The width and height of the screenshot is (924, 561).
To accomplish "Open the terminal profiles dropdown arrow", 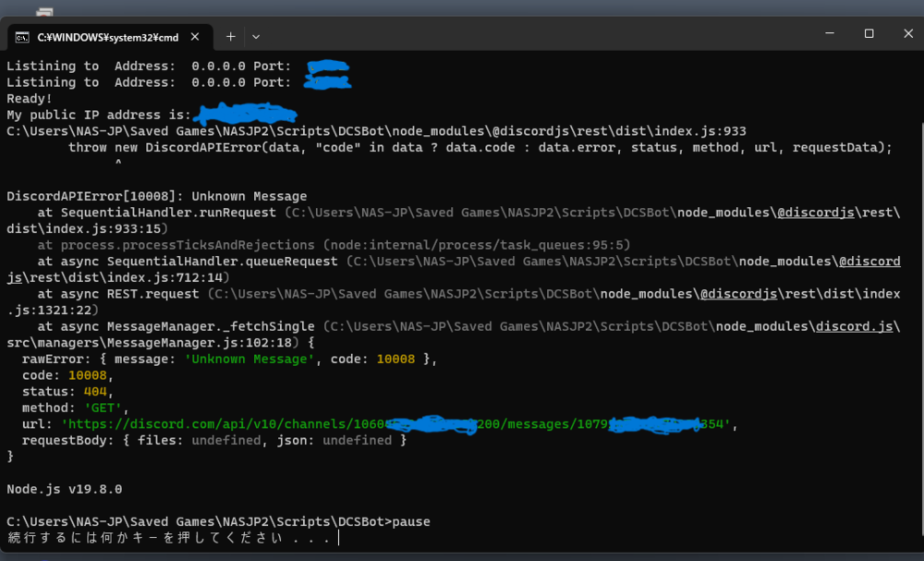I will (x=256, y=37).
